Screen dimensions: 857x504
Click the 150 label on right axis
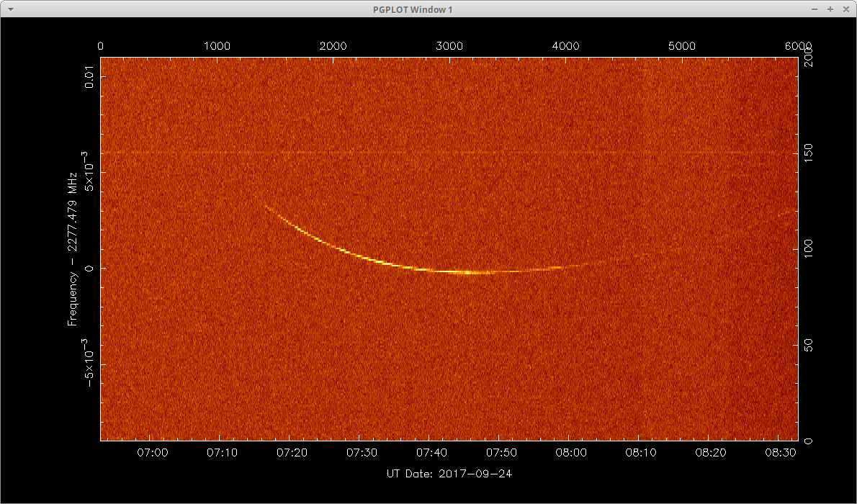pos(808,152)
